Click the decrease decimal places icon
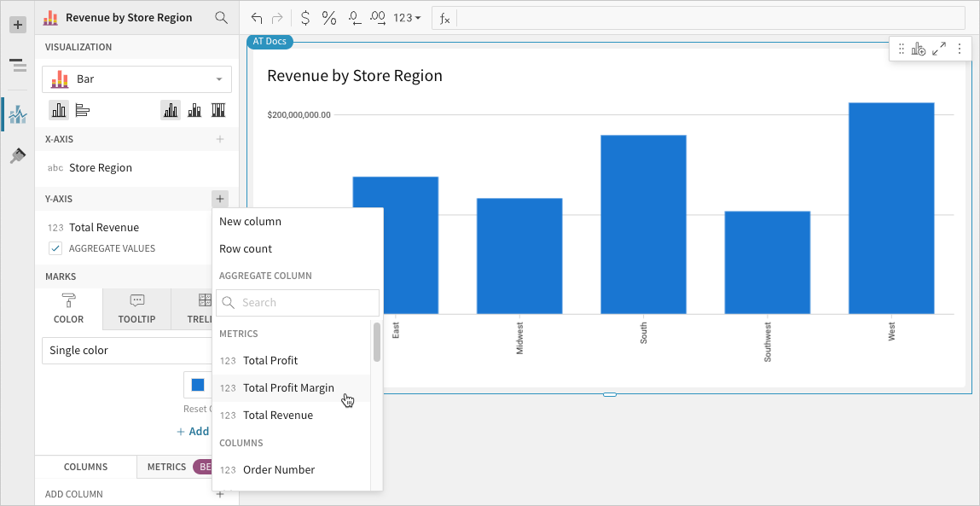Image resolution: width=980 pixels, height=506 pixels. tap(354, 18)
